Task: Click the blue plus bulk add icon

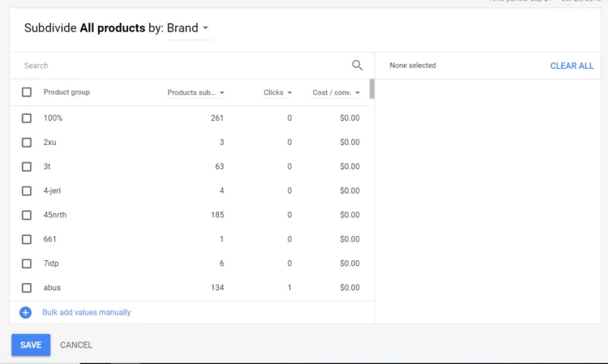Action: (26, 312)
